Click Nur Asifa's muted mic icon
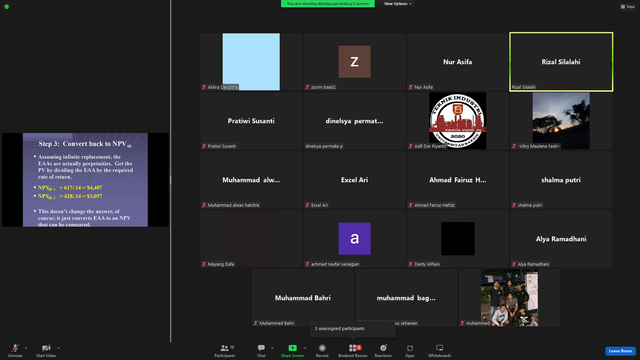The width and height of the screenshot is (640, 360). coord(411,87)
